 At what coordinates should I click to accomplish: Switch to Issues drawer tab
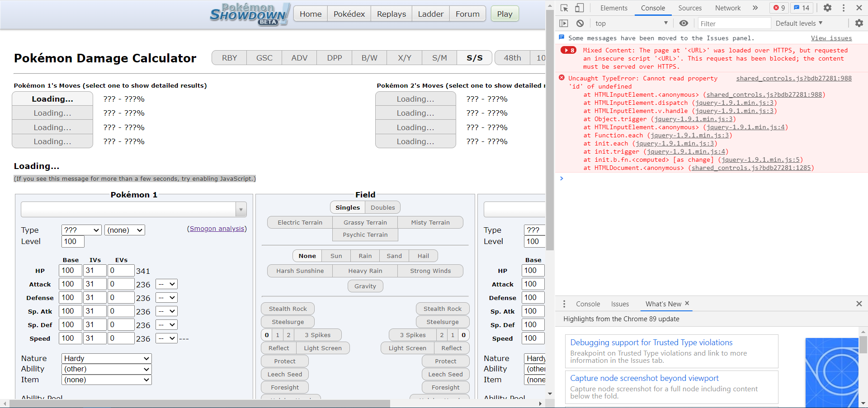(620, 304)
